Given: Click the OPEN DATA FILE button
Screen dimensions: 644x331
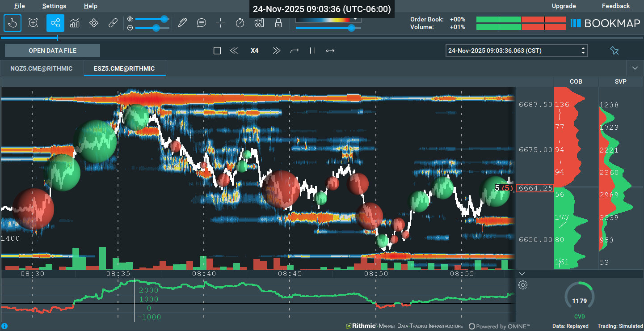Looking at the screenshot, I should click(x=52, y=51).
